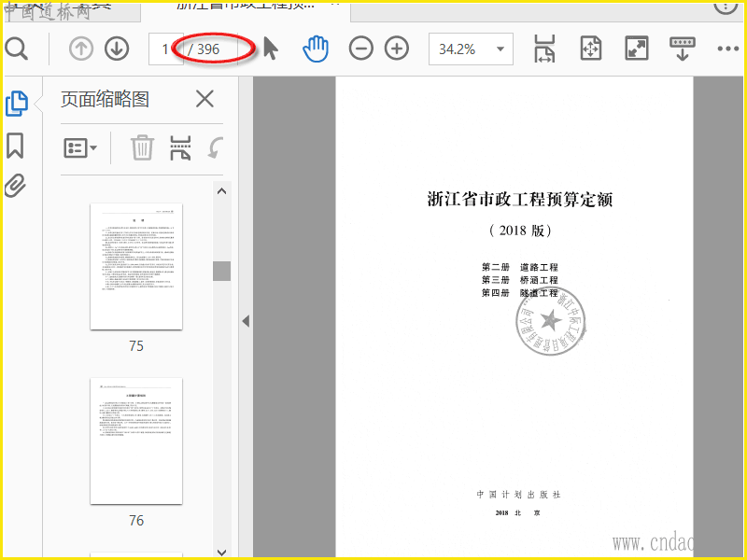Viewport: 747px width, 560px height.
Task: Go to previous page arrow
Action: [x=81, y=49]
